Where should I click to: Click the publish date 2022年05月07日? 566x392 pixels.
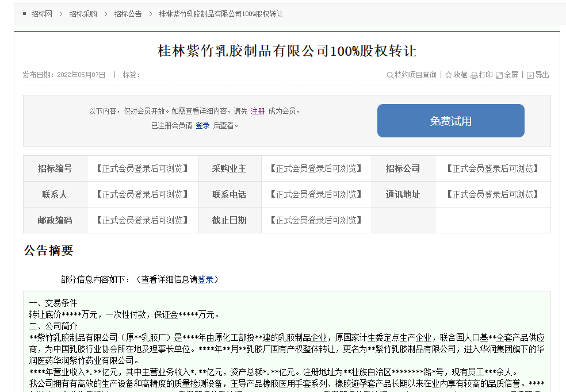pos(81,75)
